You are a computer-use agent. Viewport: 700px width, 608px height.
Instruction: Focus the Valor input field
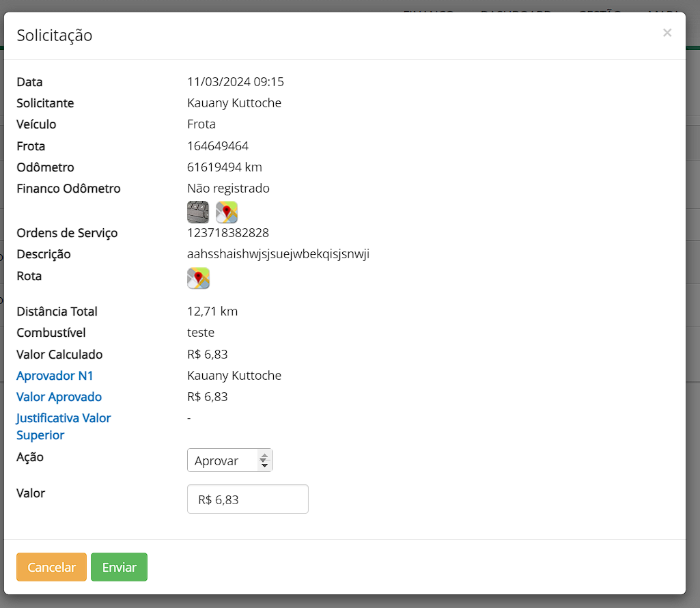(247, 499)
